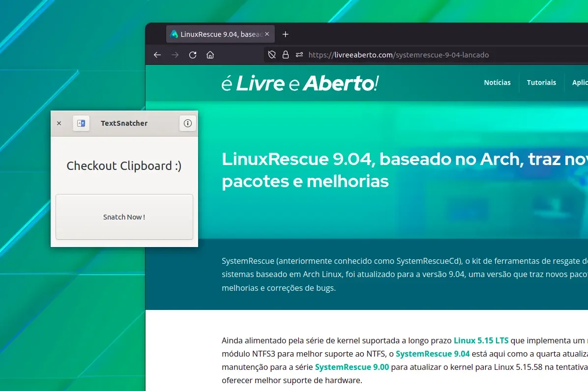Viewport: 588px width, 391px height.
Task: Open the site permissions icon
Action: 299,55
